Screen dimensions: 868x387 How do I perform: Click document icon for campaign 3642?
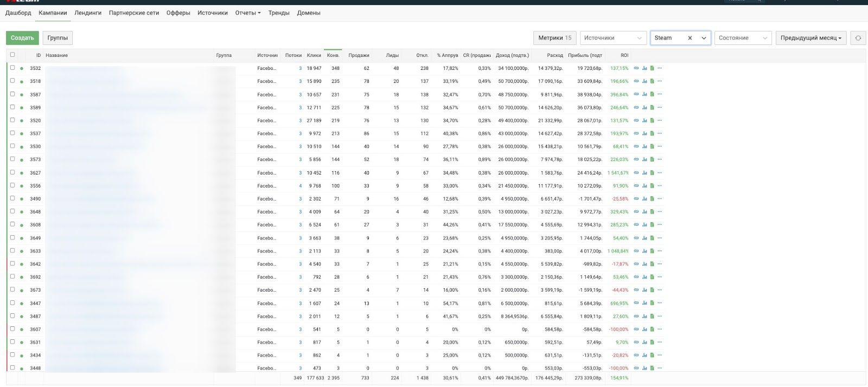652,264
